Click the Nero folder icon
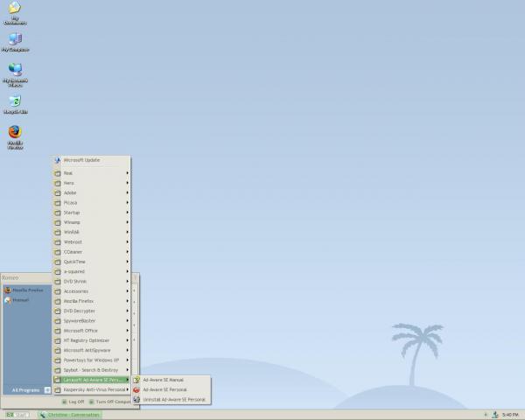The image size is (525, 420). click(58, 183)
